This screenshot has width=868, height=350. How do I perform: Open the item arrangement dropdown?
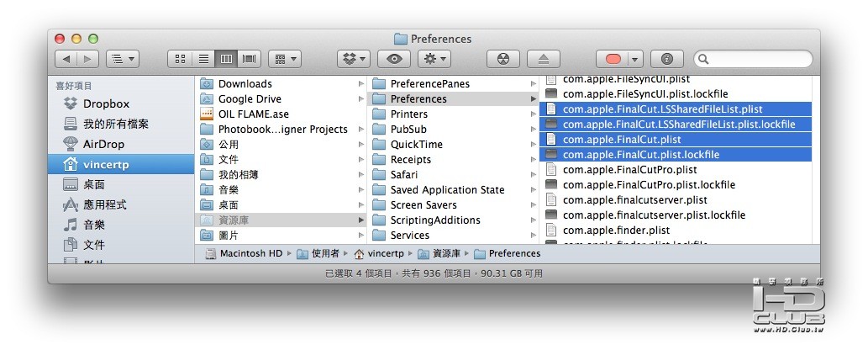pos(285,59)
